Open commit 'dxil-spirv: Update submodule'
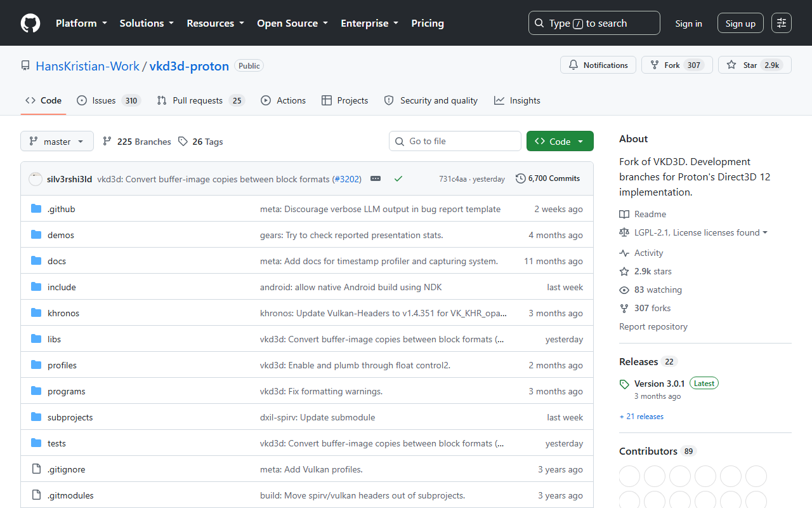Screen dimensions: 812x508 317,417
